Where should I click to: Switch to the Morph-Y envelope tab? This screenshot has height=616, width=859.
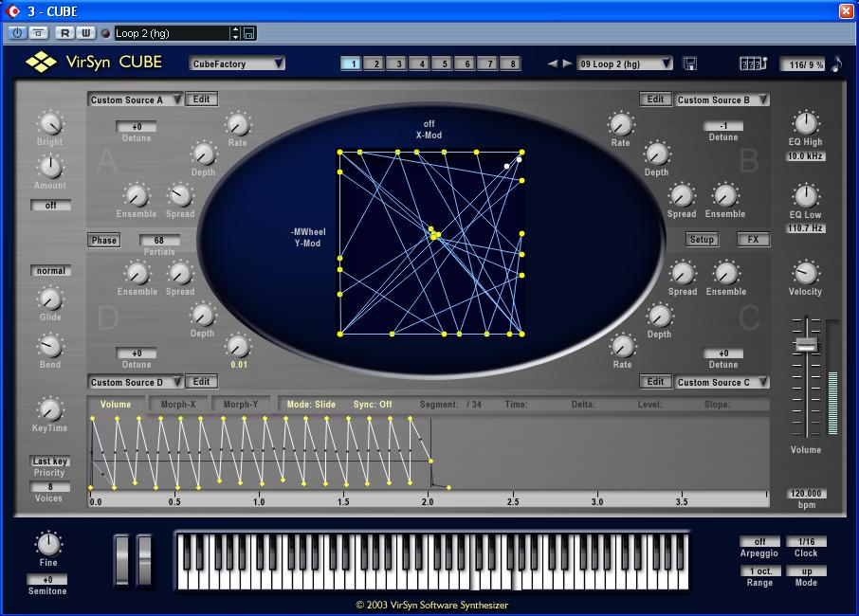pyautogui.click(x=241, y=404)
